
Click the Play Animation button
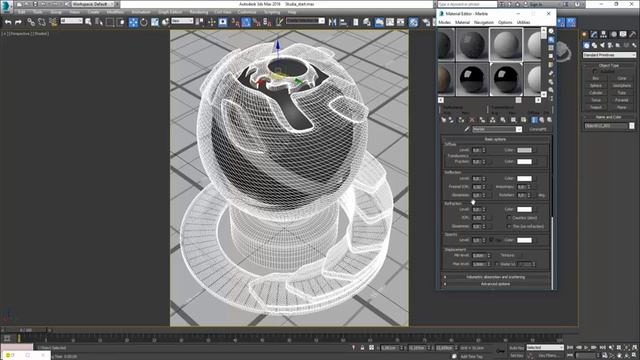click(586, 348)
